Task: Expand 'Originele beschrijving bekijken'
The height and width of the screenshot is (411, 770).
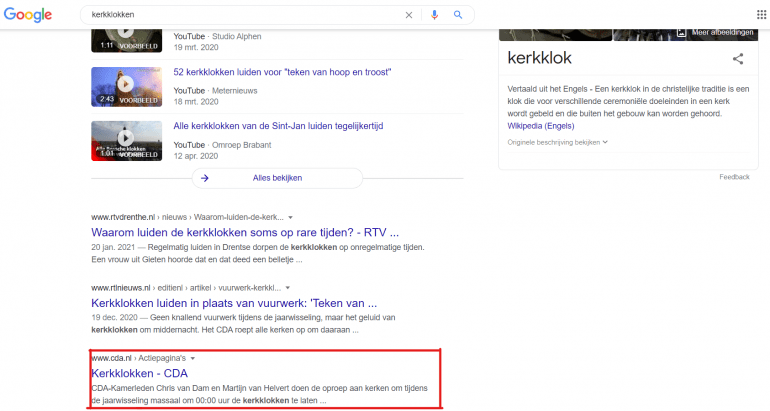Action: (x=557, y=142)
